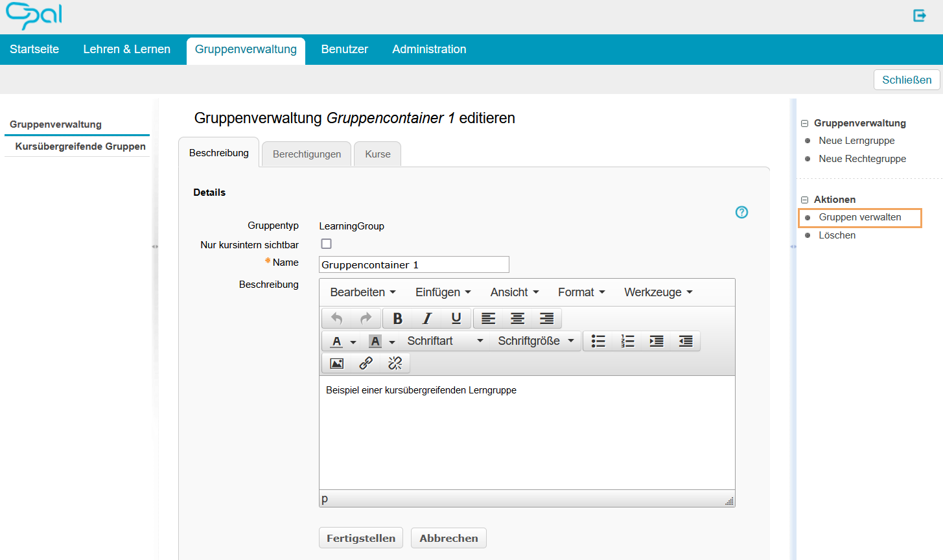The height and width of the screenshot is (560, 943).
Task: Enable 'Nur kursintern sichtbar' checkbox
Action: (326, 244)
